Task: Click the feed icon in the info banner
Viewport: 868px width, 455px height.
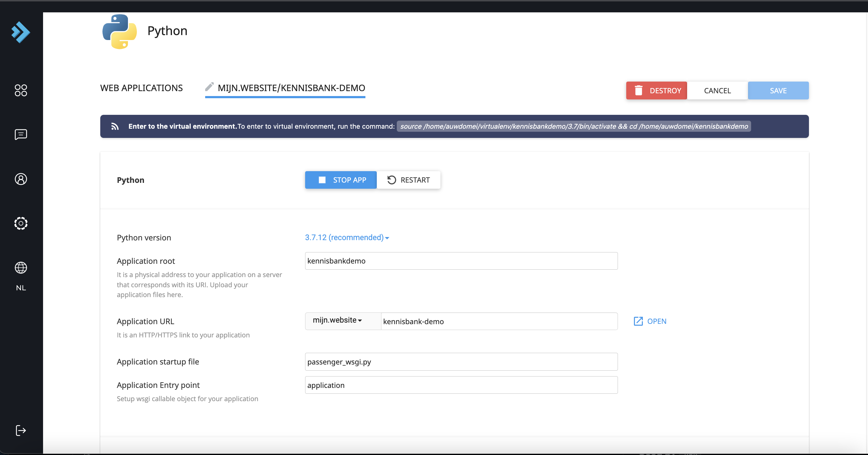Action: (115, 127)
